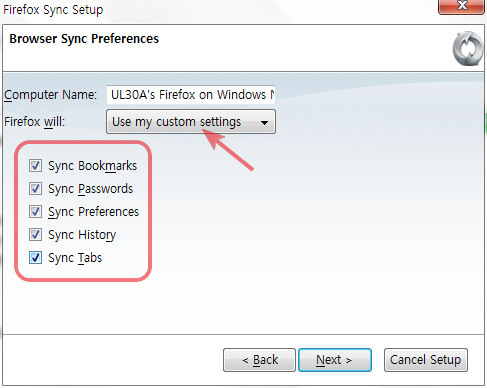Click the 'Computer Name:' label
This screenshot has height=388, width=487.
coord(50,95)
